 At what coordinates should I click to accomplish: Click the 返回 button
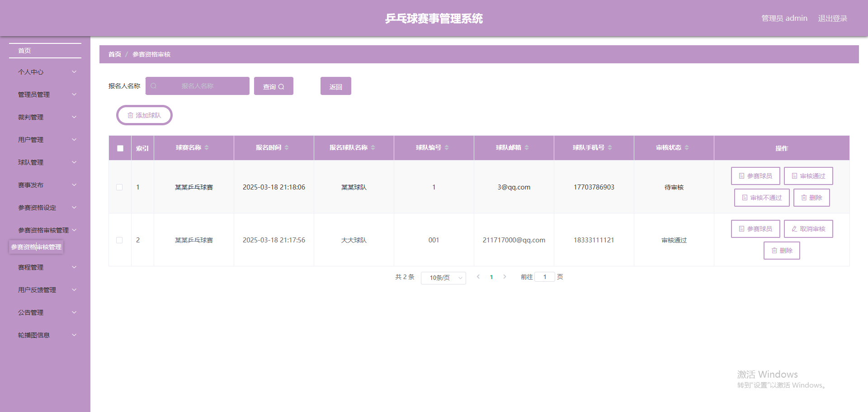pos(336,86)
